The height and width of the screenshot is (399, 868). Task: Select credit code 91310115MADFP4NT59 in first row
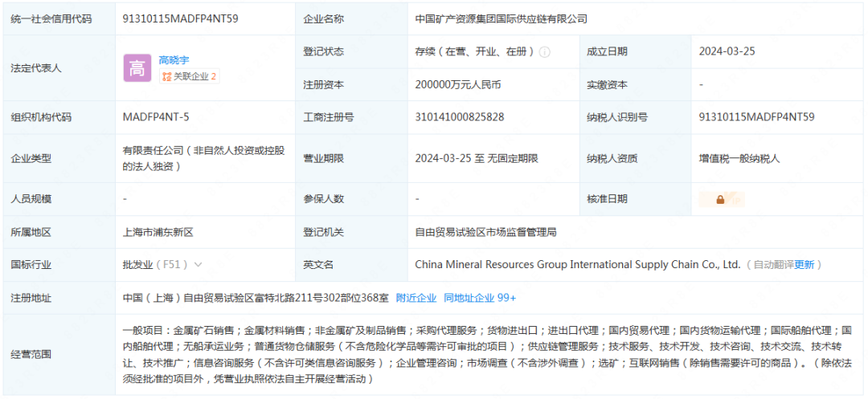[x=181, y=18]
